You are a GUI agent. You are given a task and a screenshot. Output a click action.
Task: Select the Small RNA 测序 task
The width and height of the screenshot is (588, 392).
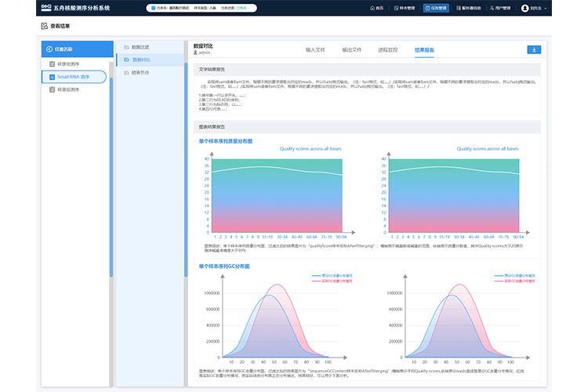[73, 77]
